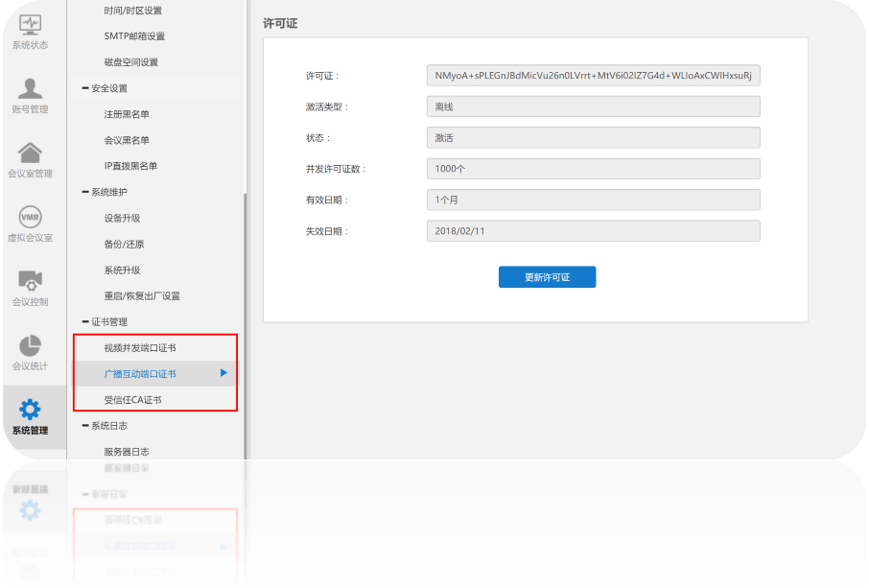Click the sidebar menu scrollbar
The height and width of the screenshot is (588, 869).
pos(245,326)
